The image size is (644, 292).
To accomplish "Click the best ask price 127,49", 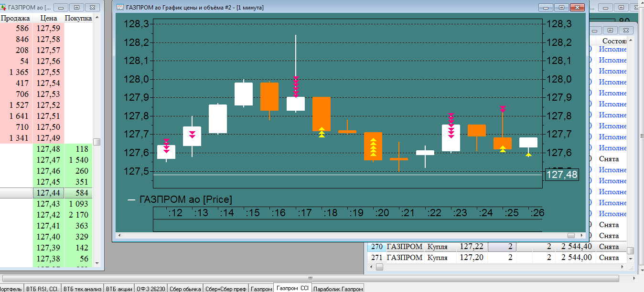I will pos(48,138).
